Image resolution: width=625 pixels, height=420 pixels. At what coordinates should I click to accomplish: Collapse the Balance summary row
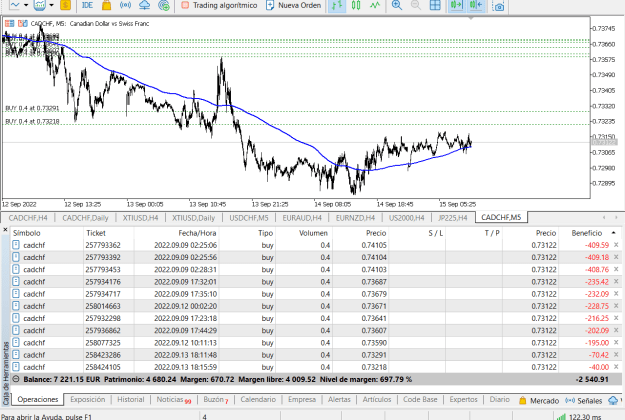[16, 379]
